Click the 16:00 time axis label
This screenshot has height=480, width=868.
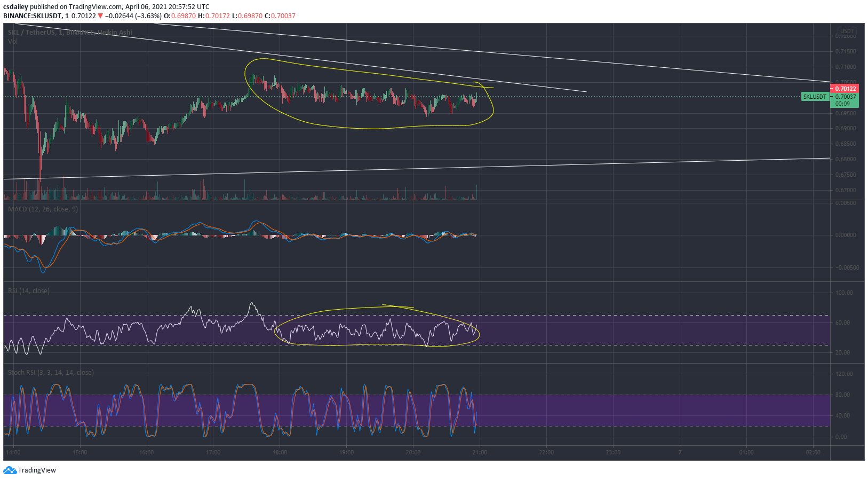tap(146, 452)
